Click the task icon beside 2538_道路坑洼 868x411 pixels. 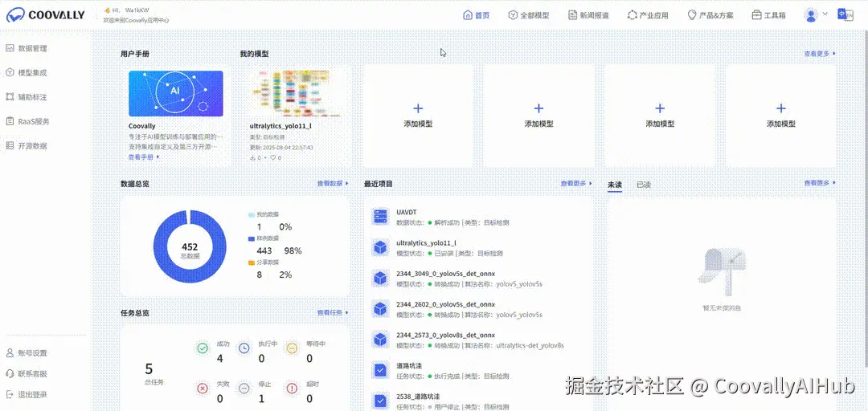[379, 401]
